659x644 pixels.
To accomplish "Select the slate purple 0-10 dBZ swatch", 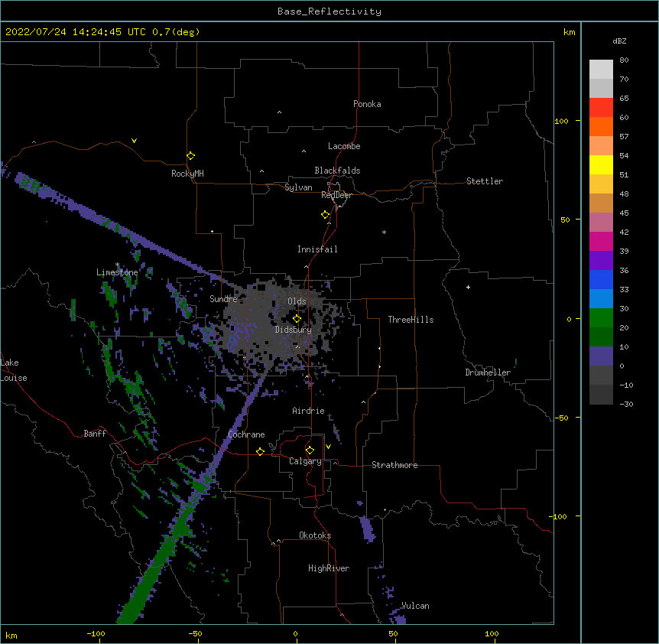I will [601, 356].
